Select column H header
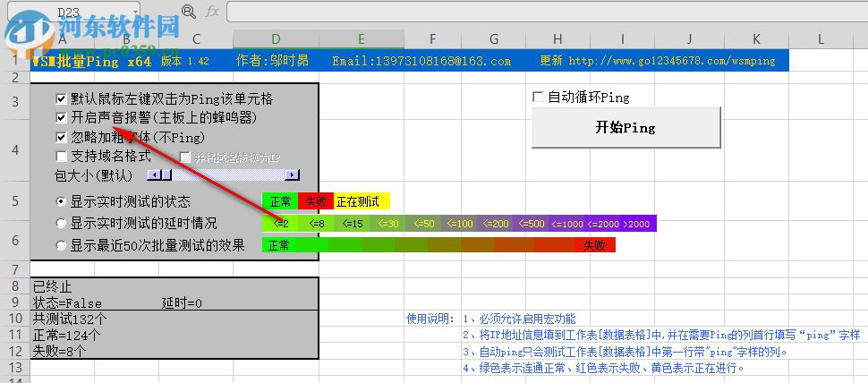The image size is (868, 383). coord(557,38)
